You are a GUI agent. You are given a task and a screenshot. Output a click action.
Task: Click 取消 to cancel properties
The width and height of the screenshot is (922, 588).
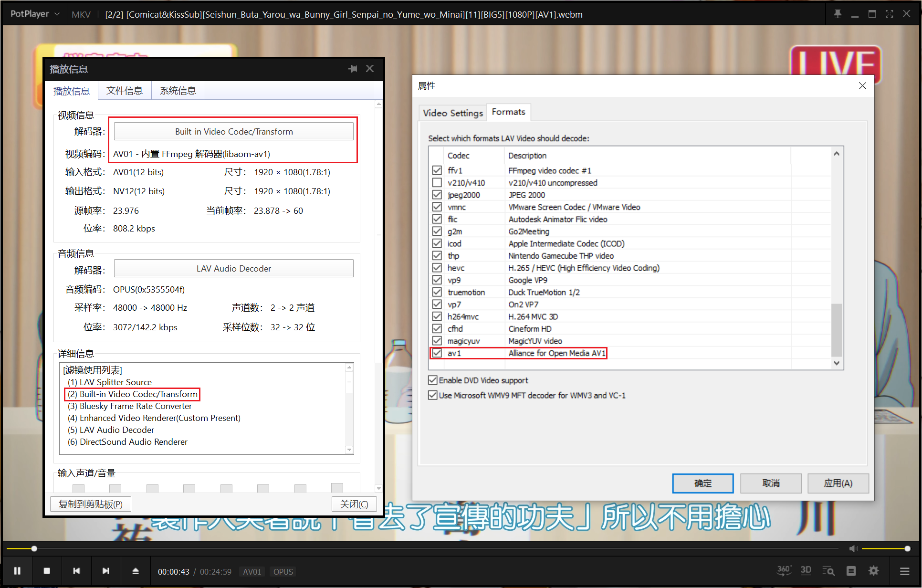[x=771, y=483]
